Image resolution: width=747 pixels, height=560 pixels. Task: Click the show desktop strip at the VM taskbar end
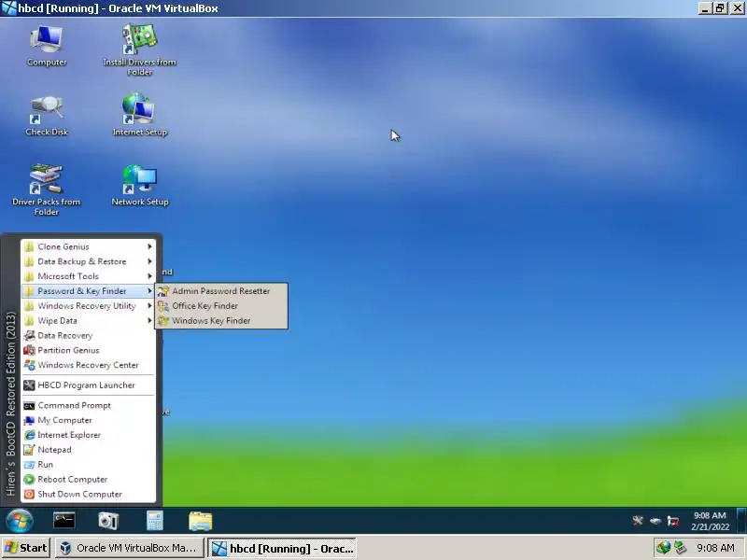pyautogui.click(x=740, y=521)
